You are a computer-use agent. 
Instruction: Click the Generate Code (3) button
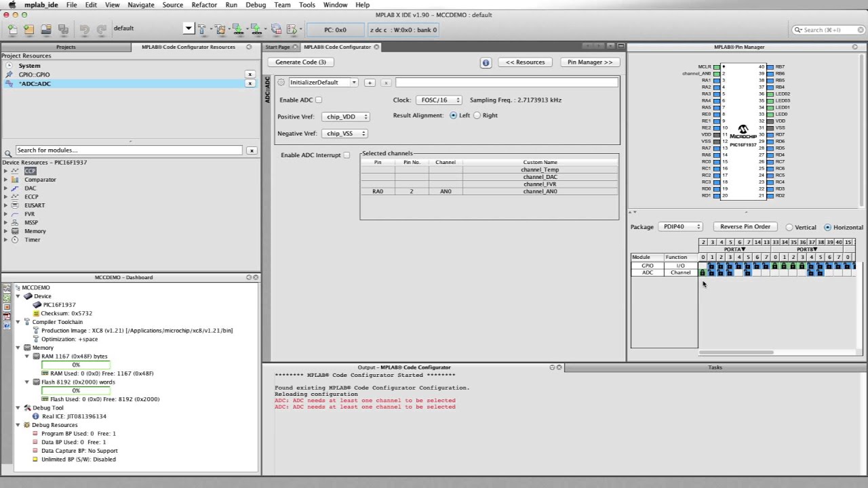300,62
